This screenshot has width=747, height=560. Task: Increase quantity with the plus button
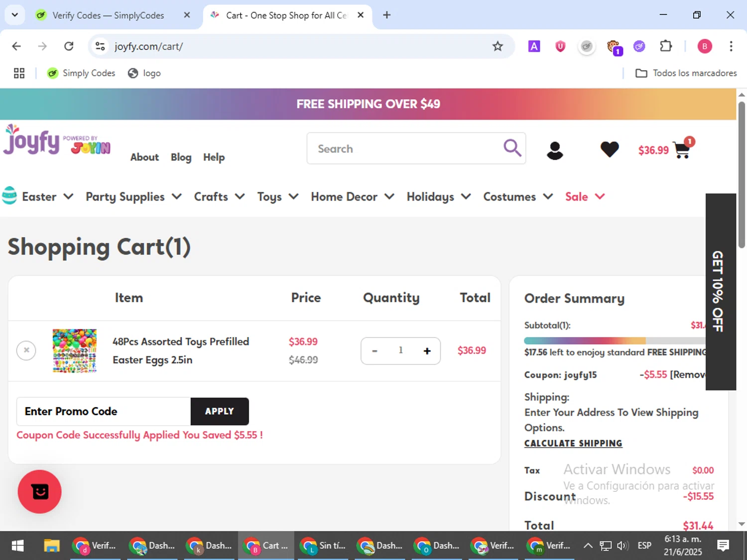tap(427, 351)
